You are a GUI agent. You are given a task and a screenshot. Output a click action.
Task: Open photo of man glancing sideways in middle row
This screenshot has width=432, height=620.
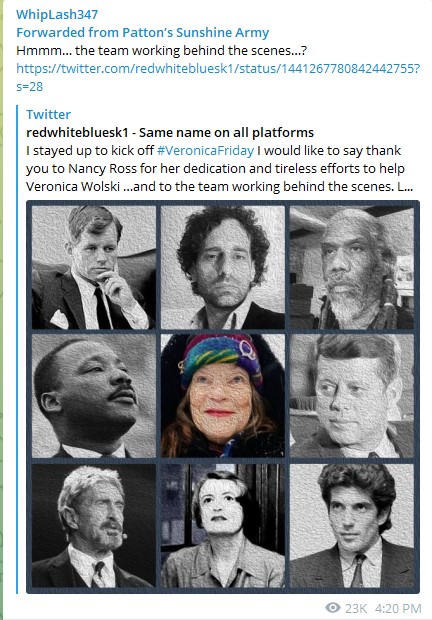pyautogui.click(x=352, y=396)
